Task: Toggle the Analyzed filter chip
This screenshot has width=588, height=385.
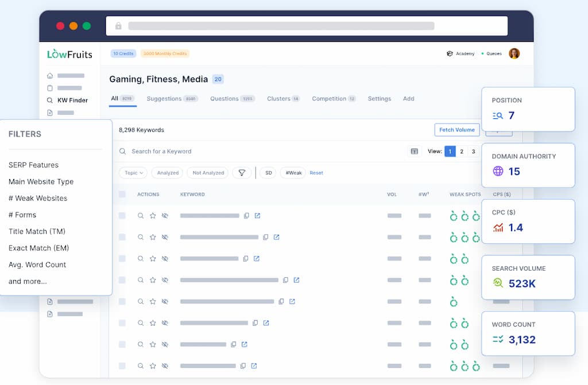Action: coord(168,173)
